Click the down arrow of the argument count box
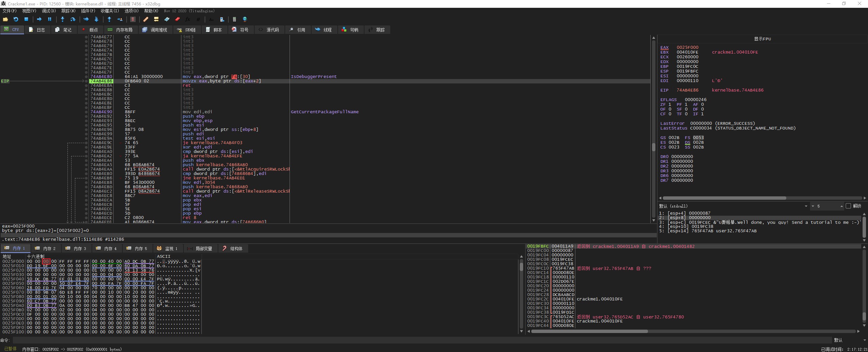Screen dimensions: 868x352 coord(813,206)
